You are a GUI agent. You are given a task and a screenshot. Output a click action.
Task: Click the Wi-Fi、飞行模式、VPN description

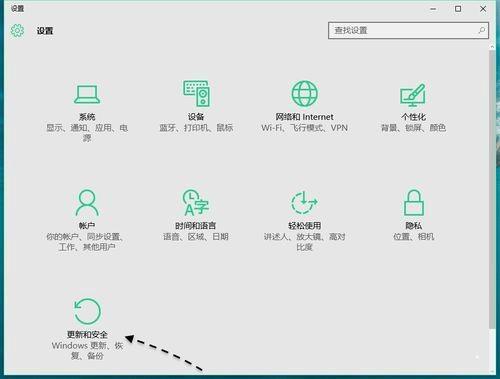point(304,128)
